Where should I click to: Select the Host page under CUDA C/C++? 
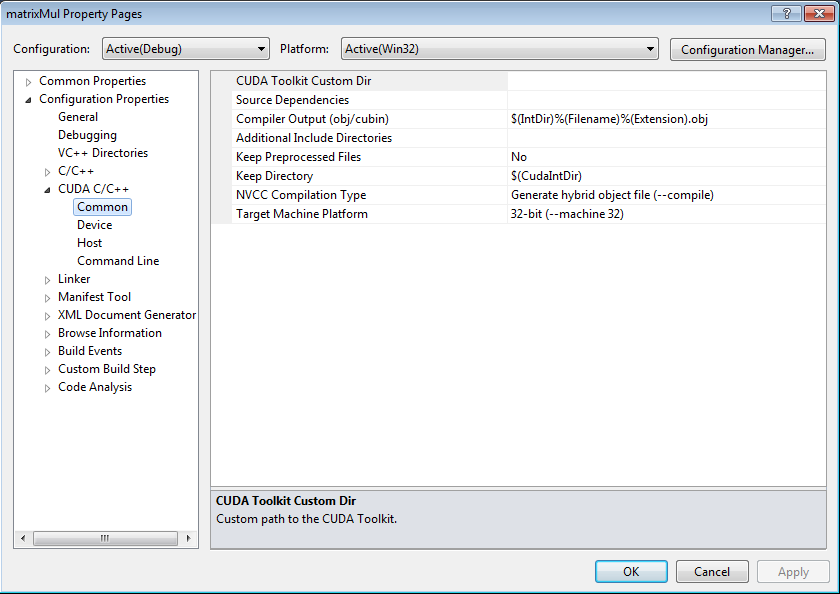tap(89, 243)
